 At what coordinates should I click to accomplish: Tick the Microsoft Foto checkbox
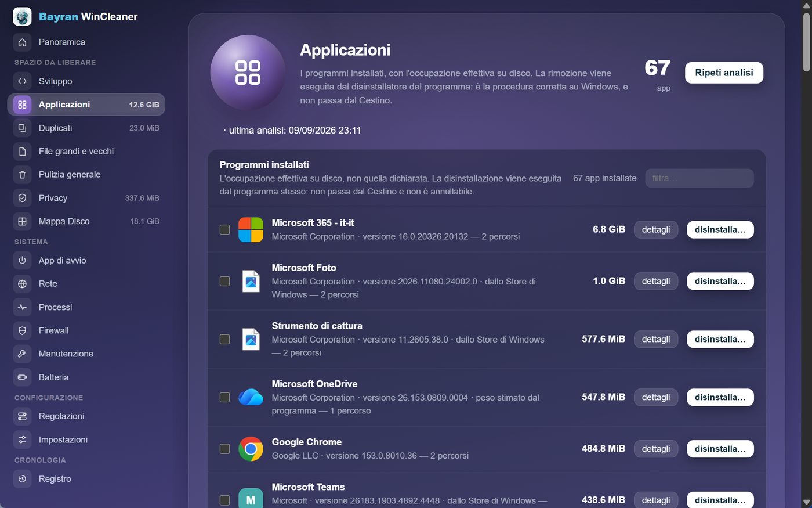(224, 281)
